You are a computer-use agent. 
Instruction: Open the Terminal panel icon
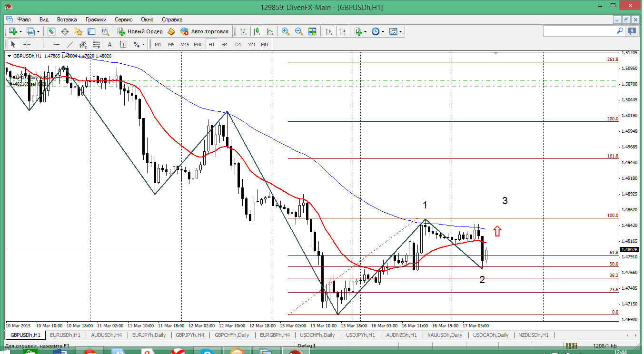[91, 31]
